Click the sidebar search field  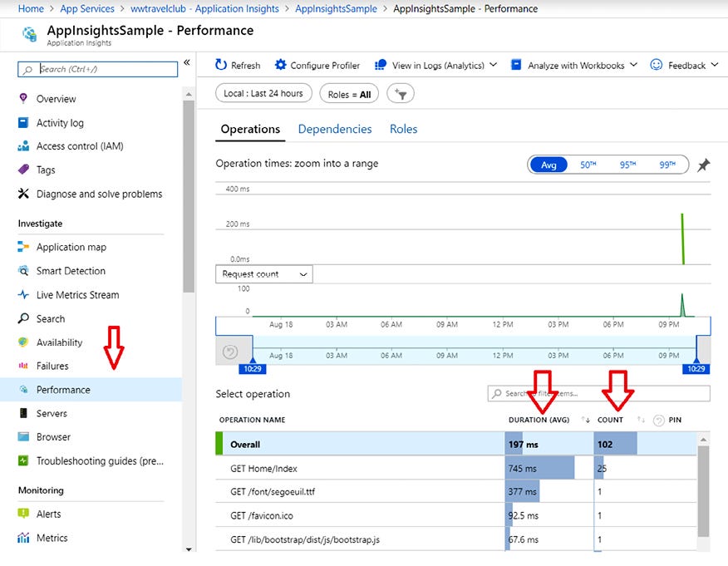[97, 69]
